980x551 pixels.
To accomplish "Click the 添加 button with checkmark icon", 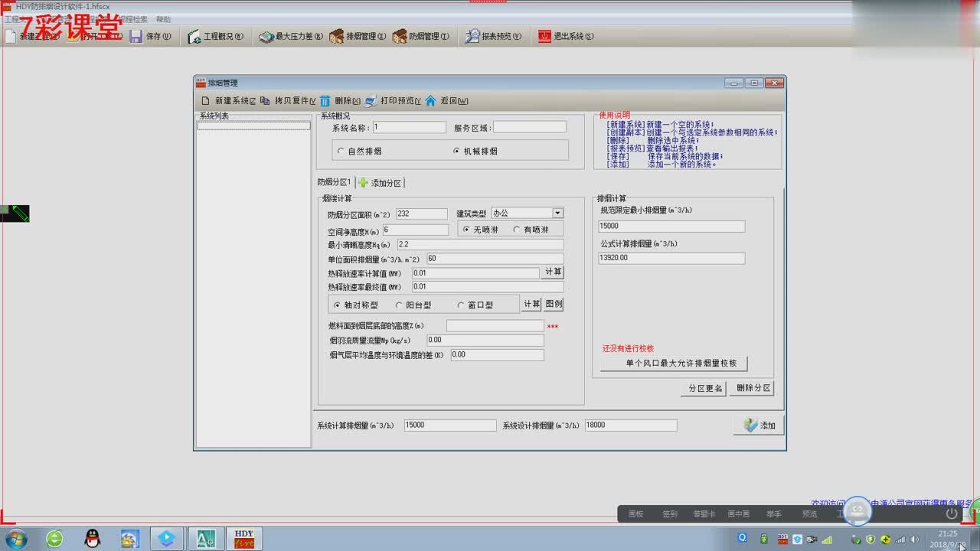I will [x=758, y=425].
